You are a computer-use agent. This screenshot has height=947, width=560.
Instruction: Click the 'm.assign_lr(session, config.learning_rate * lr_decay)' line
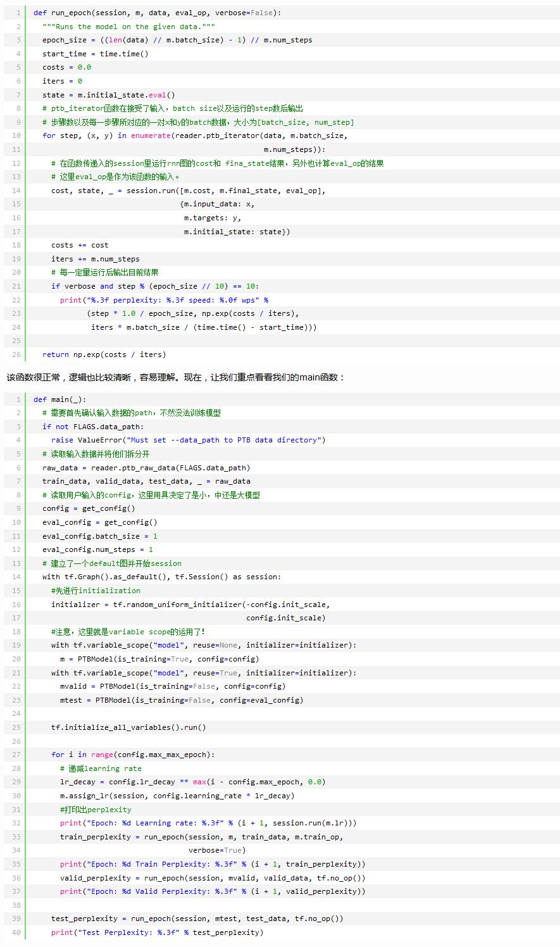[177, 796]
